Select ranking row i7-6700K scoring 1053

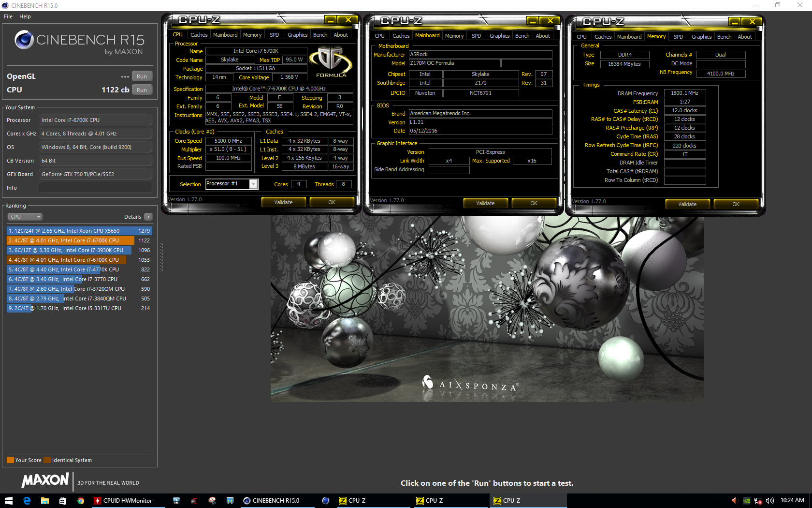(x=79, y=260)
